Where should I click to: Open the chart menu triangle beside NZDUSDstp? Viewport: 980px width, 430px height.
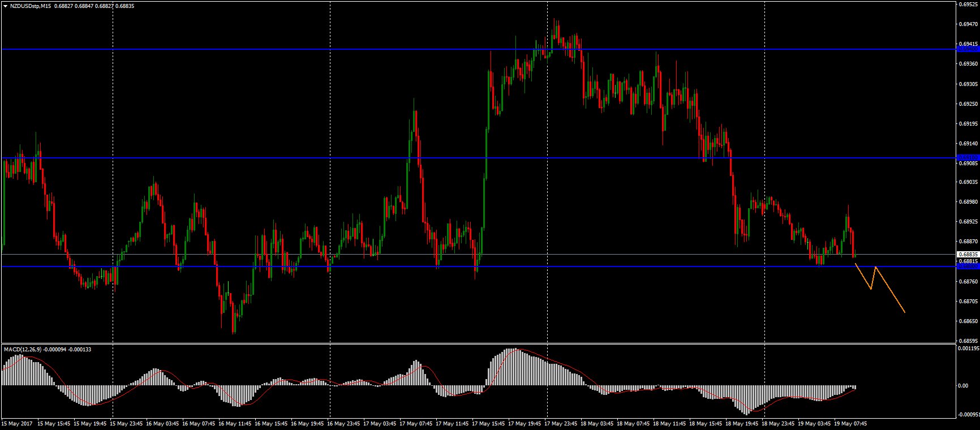point(5,6)
